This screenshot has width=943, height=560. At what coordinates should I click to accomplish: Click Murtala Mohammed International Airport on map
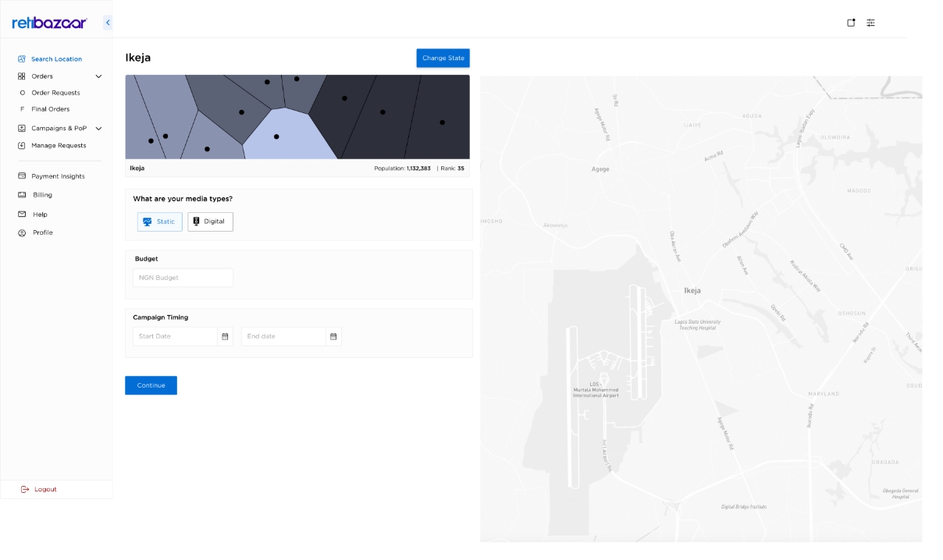click(x=596, y=390)
